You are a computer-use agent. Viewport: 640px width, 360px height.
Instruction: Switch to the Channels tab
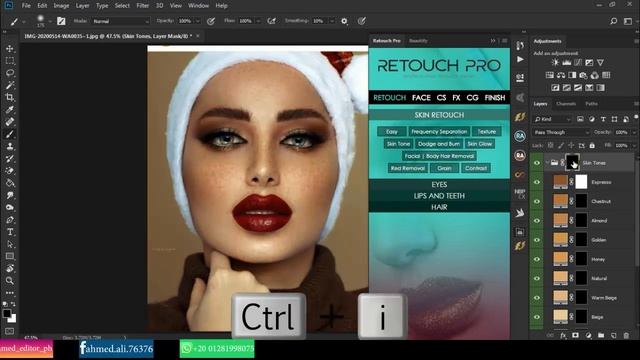566,104
